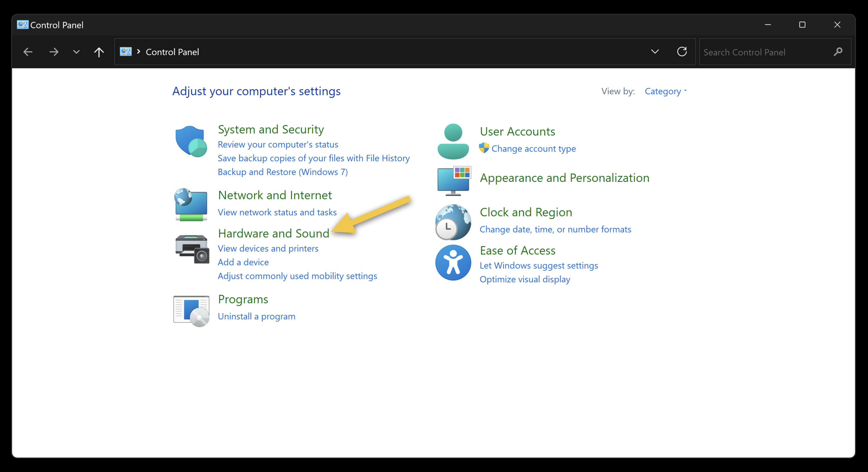Open View network status and tasks
Viewport: 868px width, 472px height.
pyautogui.click(x=277, y=212)
